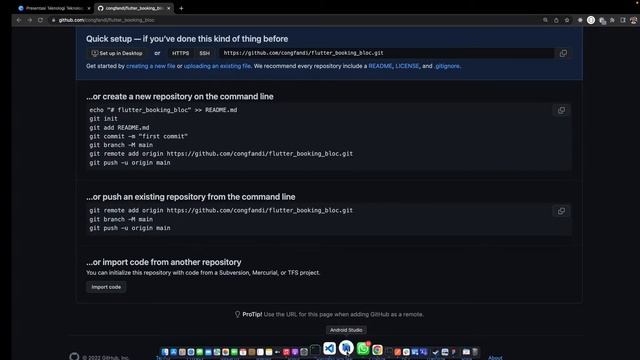Screen dimensions: 640x360
Task: Open the extensions puzzle icon
Action: click(x=612, y=20)
